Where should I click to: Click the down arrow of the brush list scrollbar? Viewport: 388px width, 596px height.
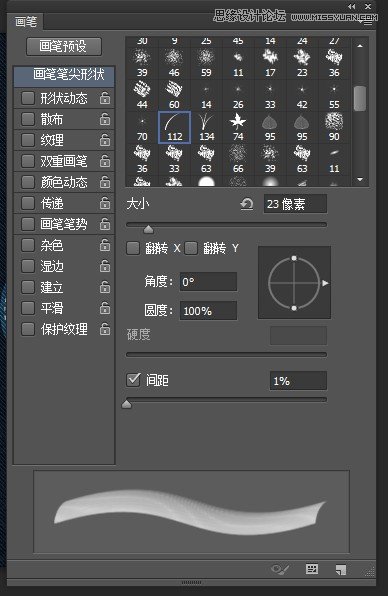click(x=360, y=179)
